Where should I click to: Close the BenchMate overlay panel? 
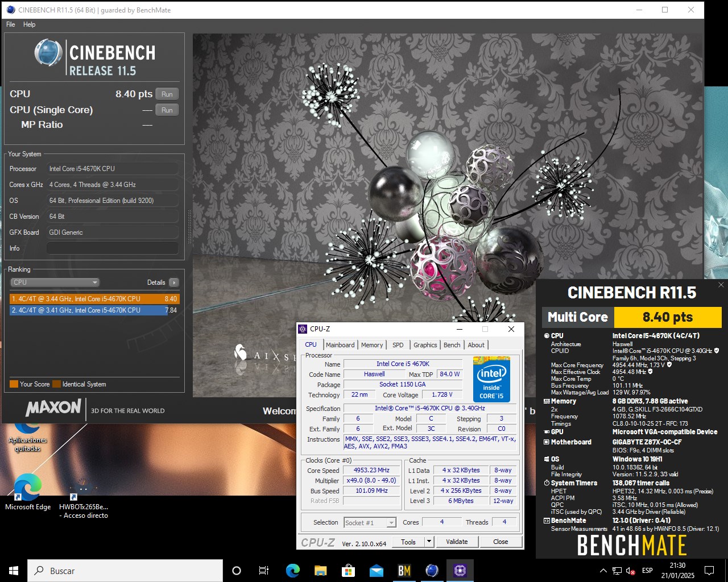pos(721,285)
